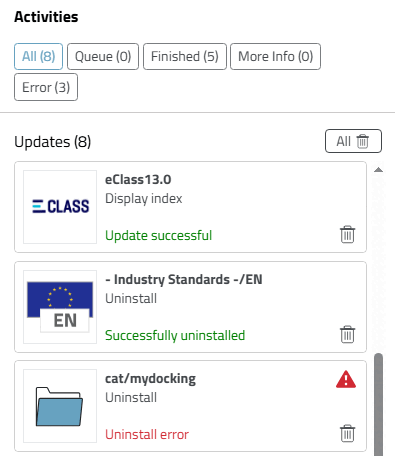
Task: Filter activities by Queue (0)
Action: point(103,56)
